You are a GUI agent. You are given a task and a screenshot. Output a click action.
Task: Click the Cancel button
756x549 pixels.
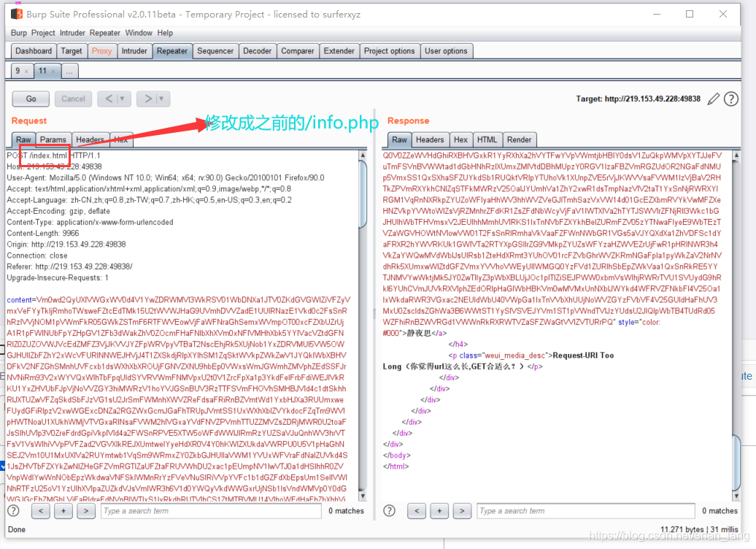point(73,99)
